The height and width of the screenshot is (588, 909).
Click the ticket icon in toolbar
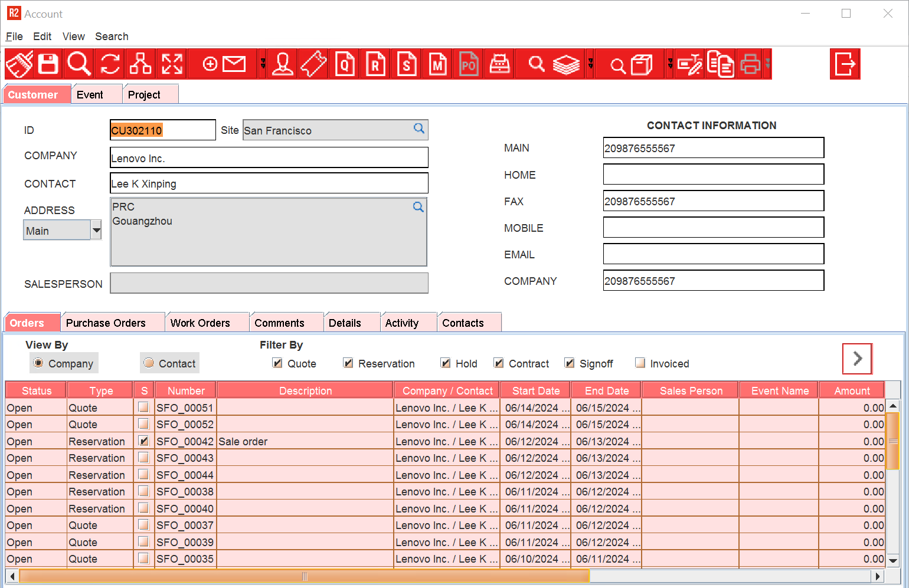point(313,64)
